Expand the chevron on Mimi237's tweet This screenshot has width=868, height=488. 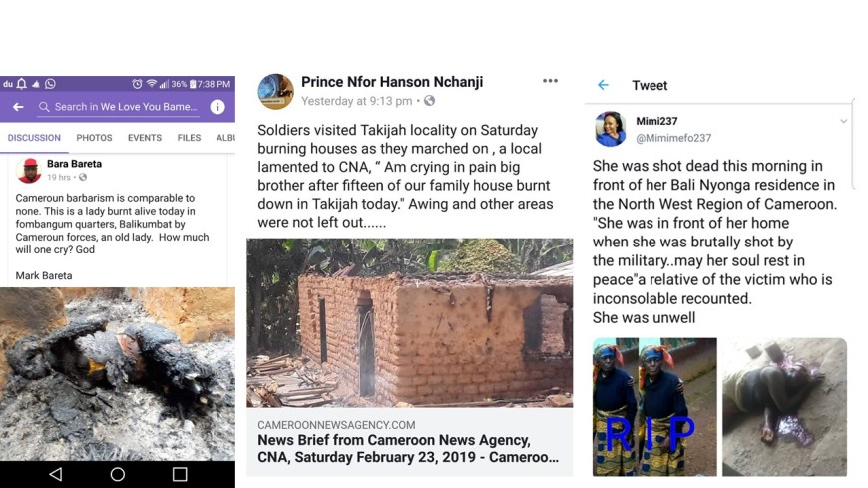pyautogui.click(x=843, y=121)
